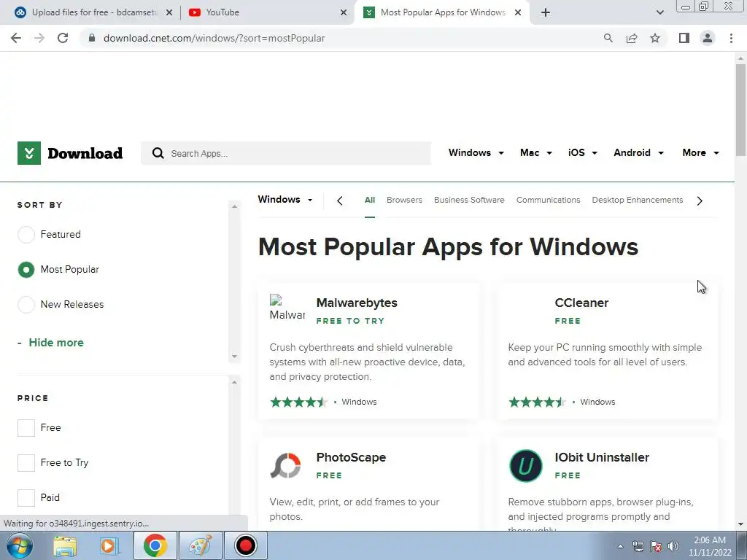Select the Desktop Enhancements category tab

point(638,200)
